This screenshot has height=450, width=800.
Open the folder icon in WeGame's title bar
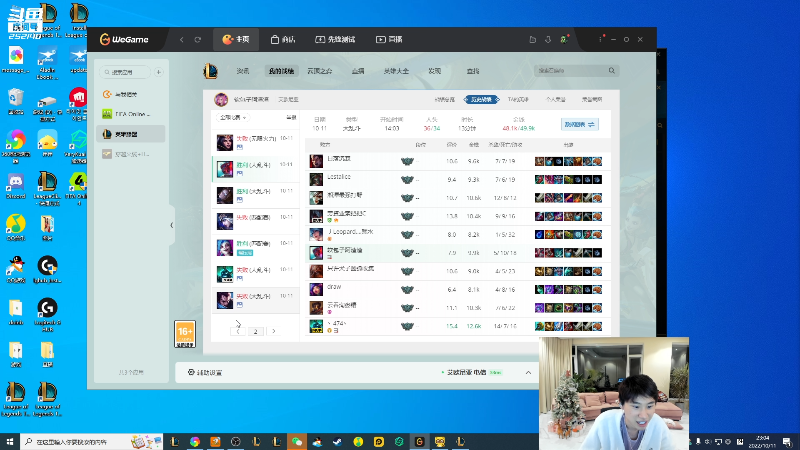(533, 39)
